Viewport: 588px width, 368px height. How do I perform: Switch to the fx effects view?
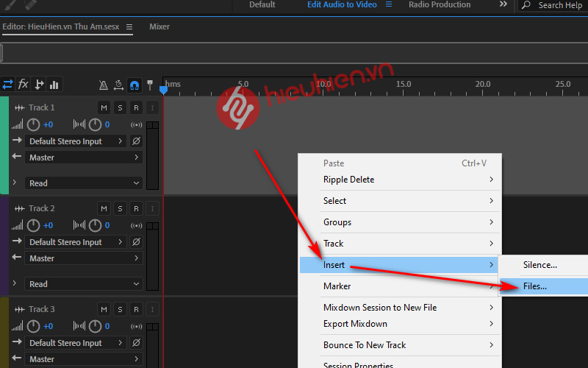[x=24, y=85]
